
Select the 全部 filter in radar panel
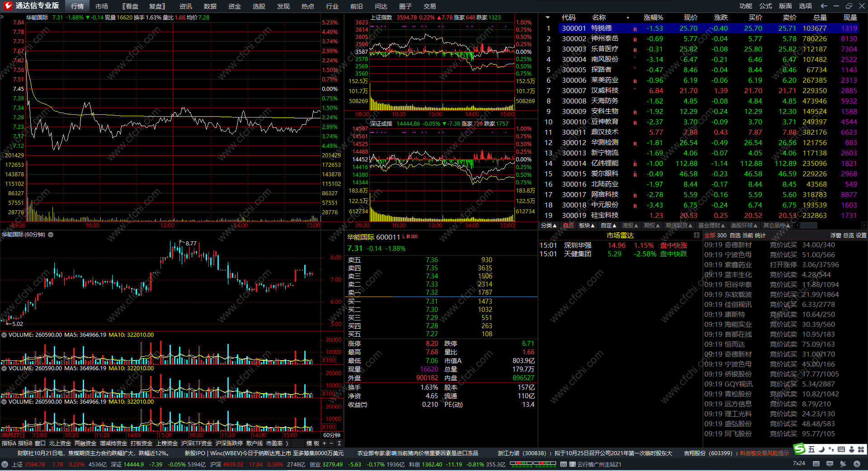coord(710,235)
